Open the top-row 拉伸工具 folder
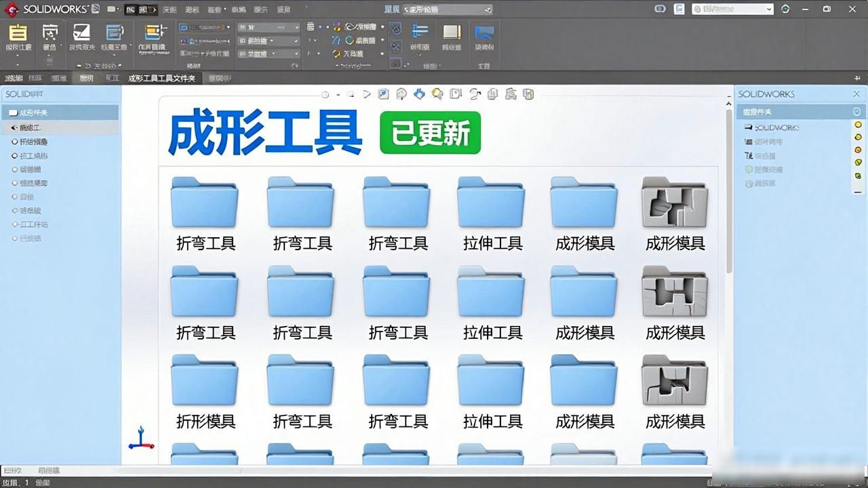Image resolution: width=868 pixels, height=488 pixels. tap(492, 215)
